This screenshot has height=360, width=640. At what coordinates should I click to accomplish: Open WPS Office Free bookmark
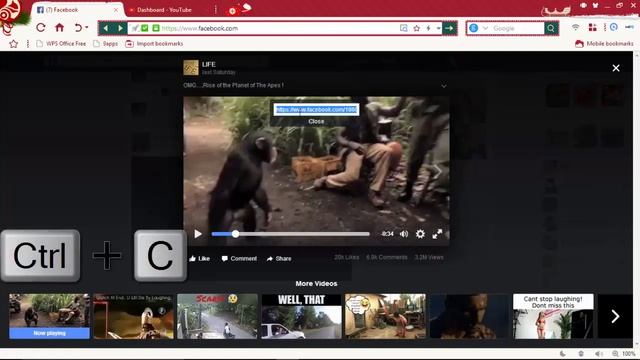click(62, 43)
